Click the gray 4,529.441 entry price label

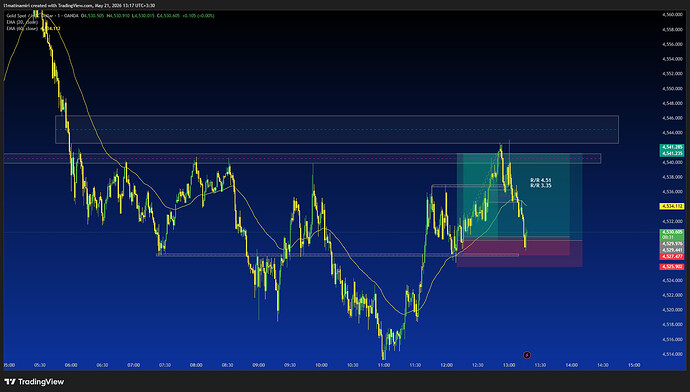click(x=672, y=250)
